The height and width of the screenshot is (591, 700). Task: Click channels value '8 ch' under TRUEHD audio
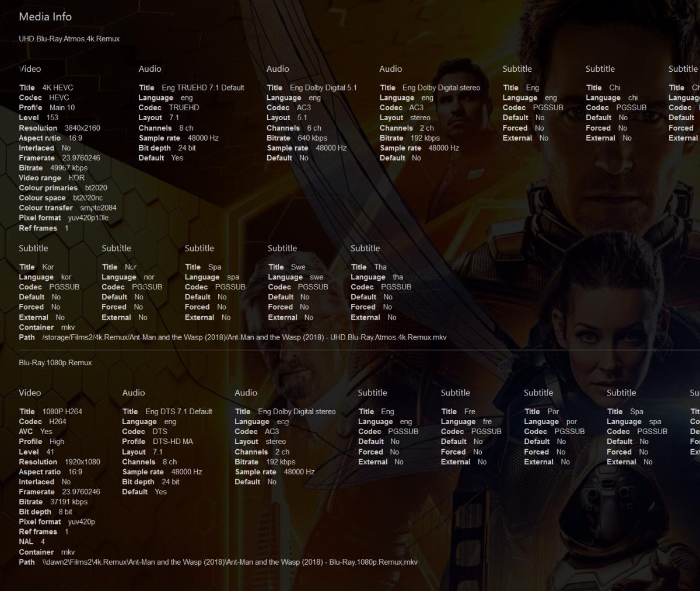186,128
